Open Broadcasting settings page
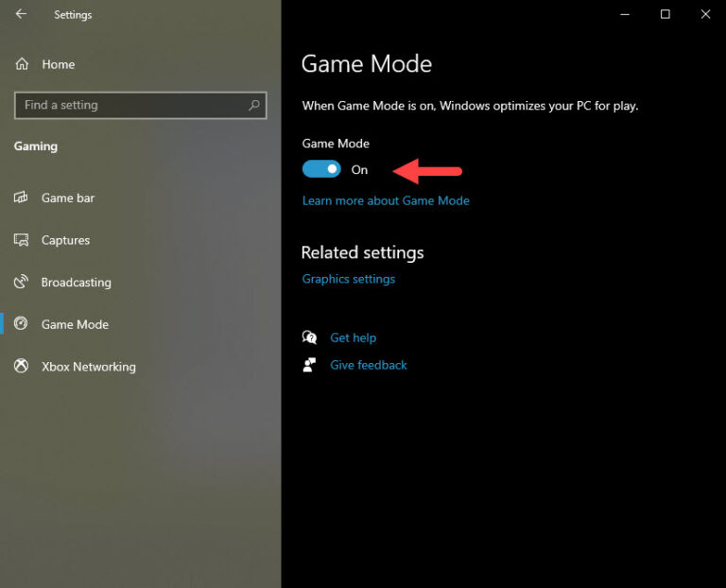Screen dimensions: 726x588 click(x=140, y=282)
